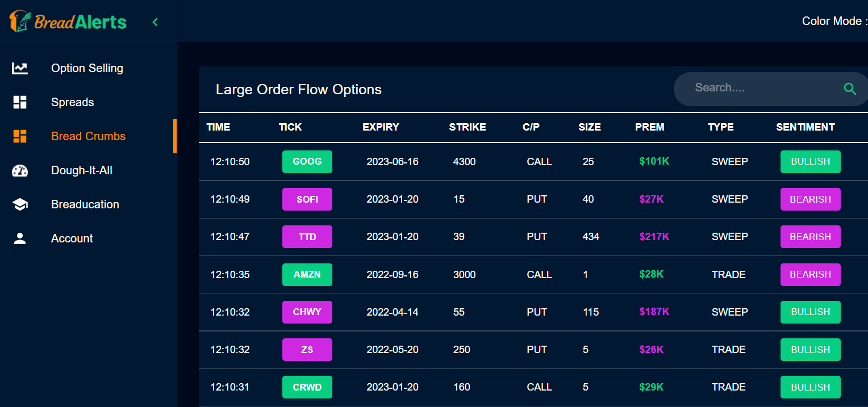
Task: Click the Account person icon
Action: point(20,238)
